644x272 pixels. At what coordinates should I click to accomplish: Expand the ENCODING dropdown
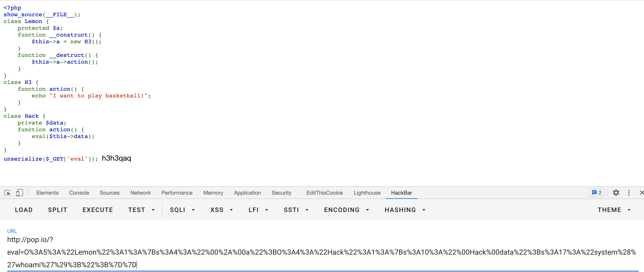click(346, 210)
